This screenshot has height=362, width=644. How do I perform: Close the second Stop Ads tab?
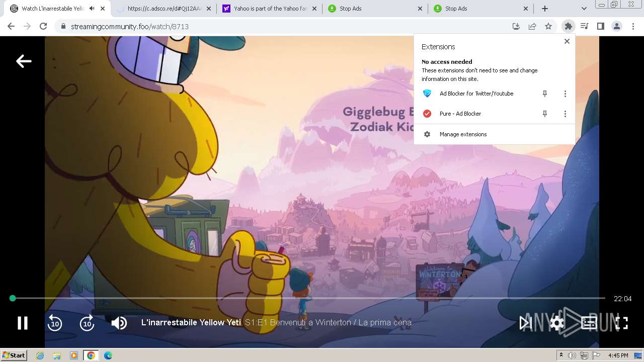click(x=526, y=9)
